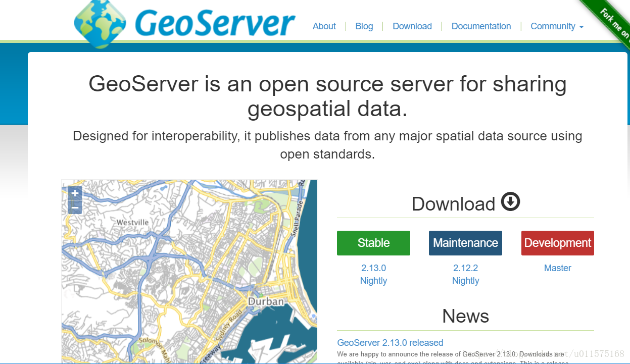
Task: Open the Download menu item
Action: (x=412, y=26)
